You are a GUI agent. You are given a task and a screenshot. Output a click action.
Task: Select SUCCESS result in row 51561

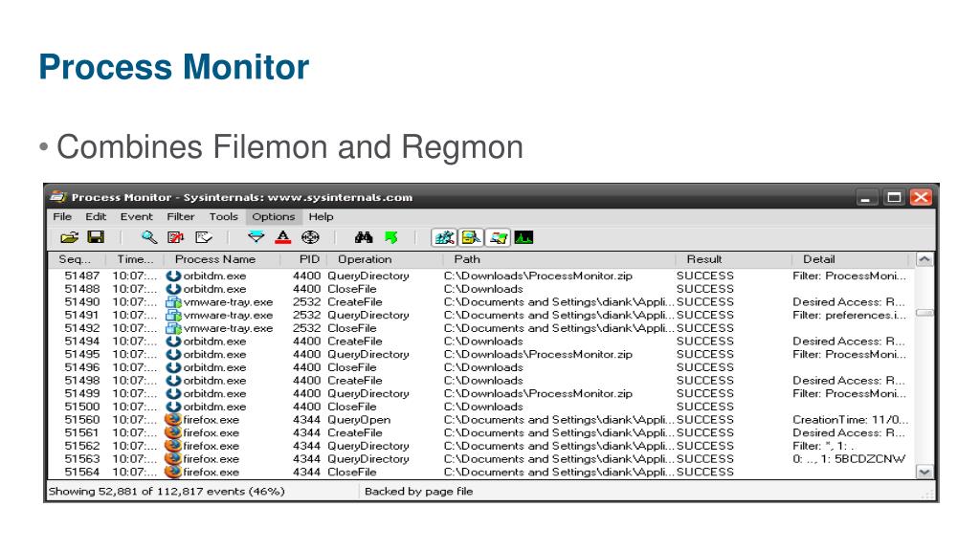705,433
